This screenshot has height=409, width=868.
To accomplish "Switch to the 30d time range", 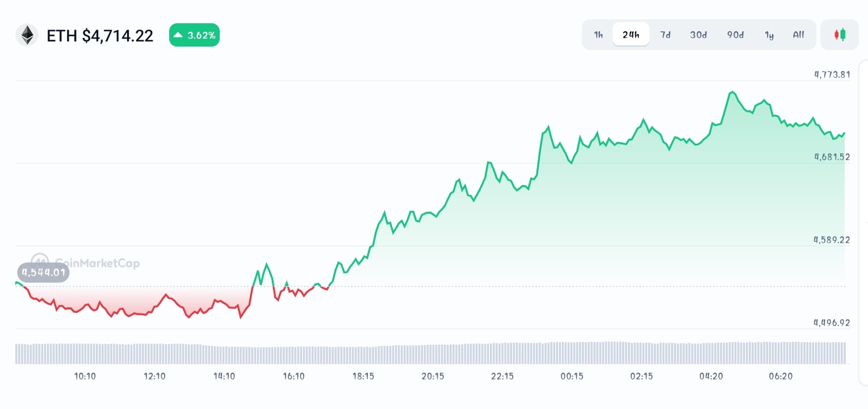I will tap(698, 35).
